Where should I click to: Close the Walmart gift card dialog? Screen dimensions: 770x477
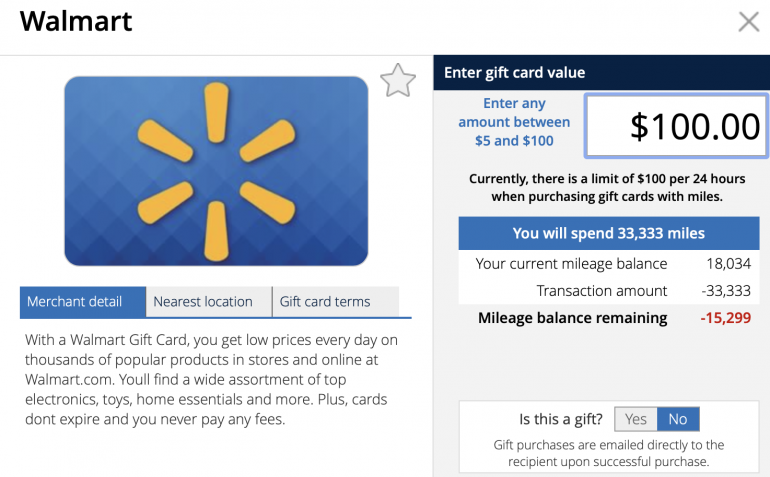(x=748, y=22)
